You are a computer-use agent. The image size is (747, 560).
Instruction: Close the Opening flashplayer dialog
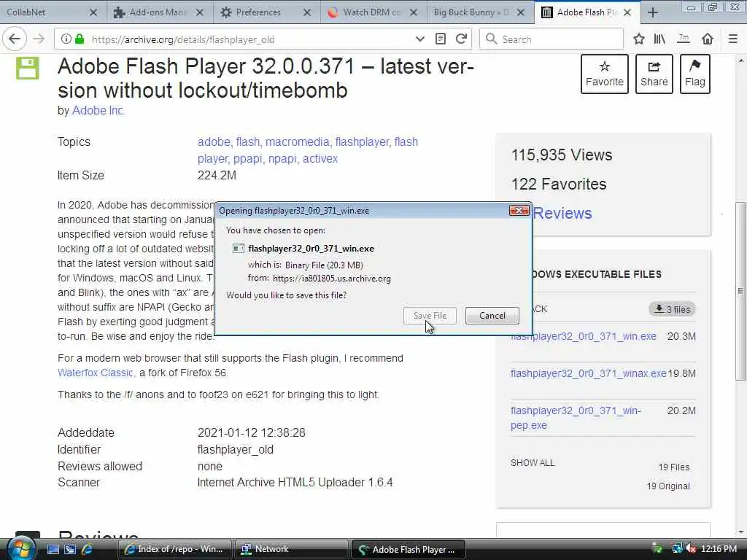[x=519, y=210]
